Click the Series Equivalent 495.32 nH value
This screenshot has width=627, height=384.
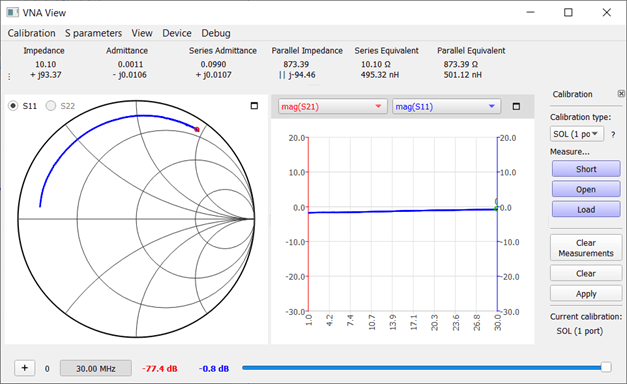[x=380, y=75]
